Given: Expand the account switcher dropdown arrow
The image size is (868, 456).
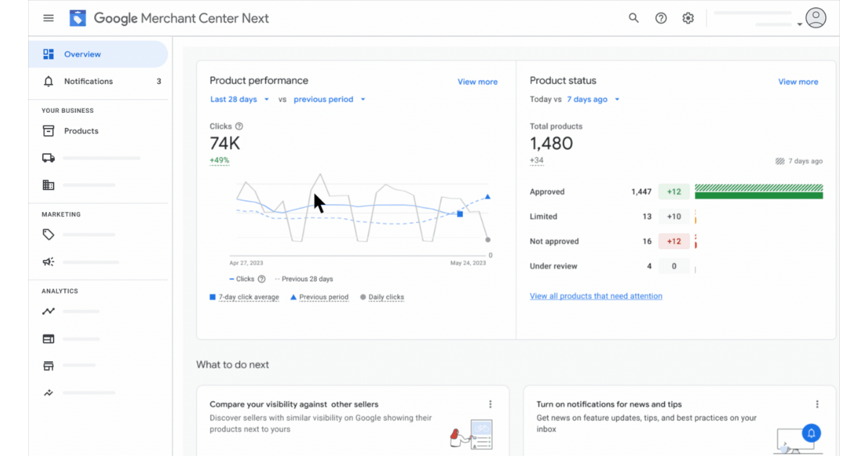Looking at the screenshot, I should click(800, 24).
